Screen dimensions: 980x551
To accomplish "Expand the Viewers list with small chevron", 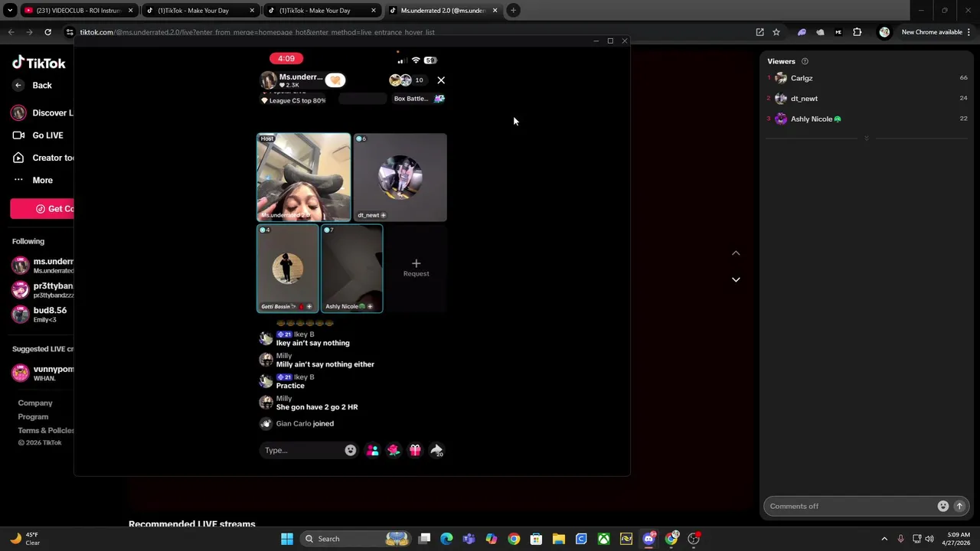I will (867, 139).
